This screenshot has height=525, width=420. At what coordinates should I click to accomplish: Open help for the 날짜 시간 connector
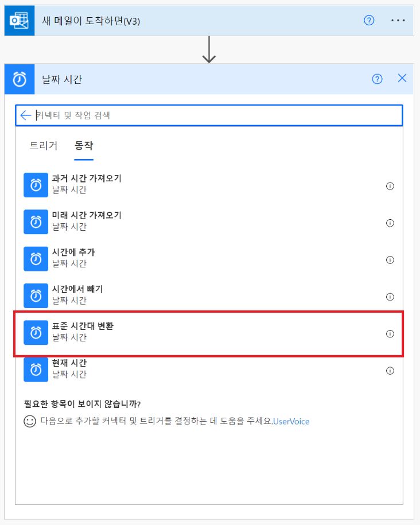[x=377, y=79]
